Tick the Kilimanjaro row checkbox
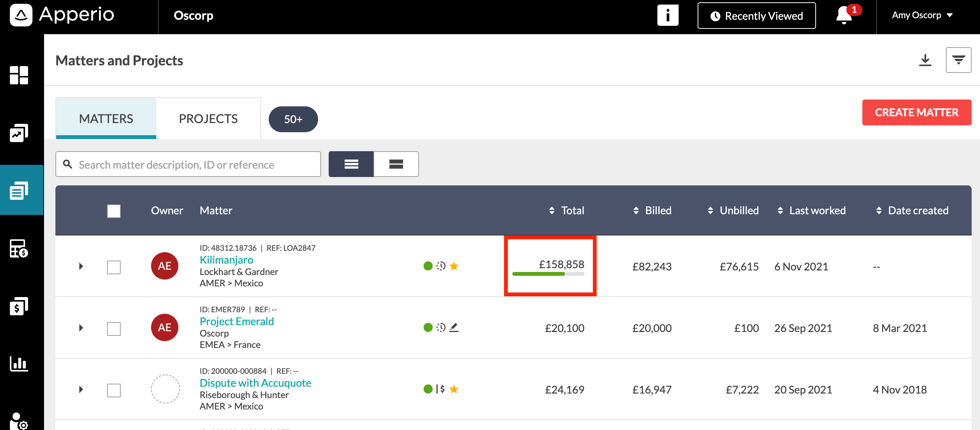980x430 pixels. click(114, 267)
